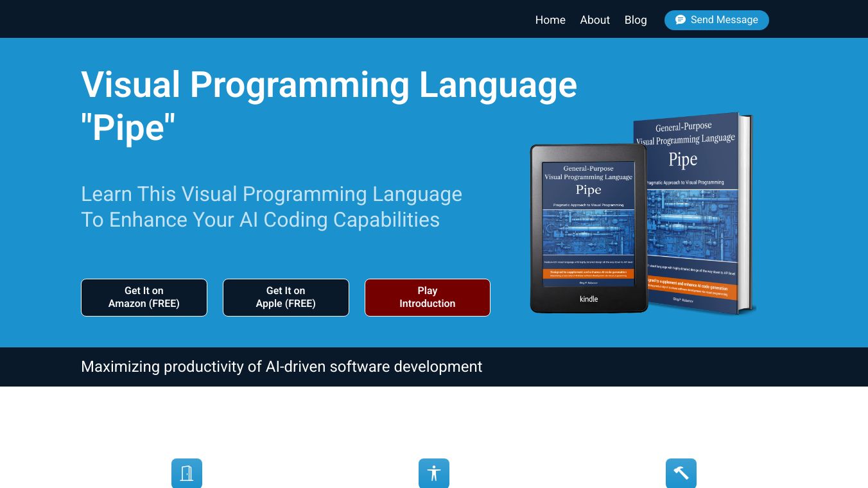Image resolution: width=868 pixels, height=488 pixels.
Task: Open the Blog page
Action: pos(636,20)
